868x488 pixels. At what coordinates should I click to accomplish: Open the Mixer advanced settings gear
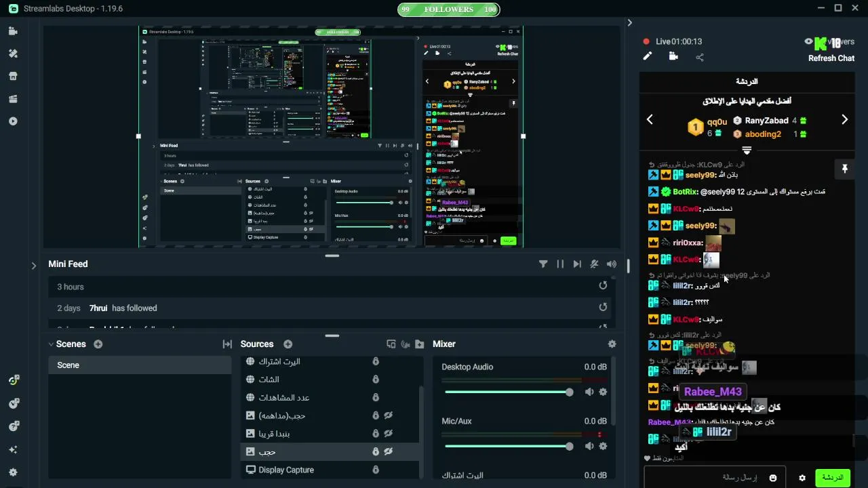[x=612, y=344]
